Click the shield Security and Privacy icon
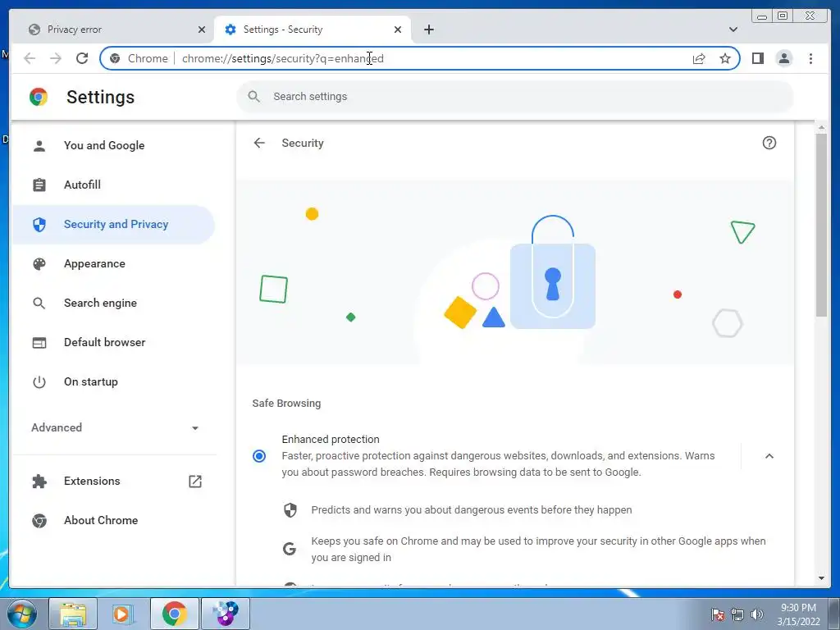Screen dimensions: 840x630 pos(39,225)
